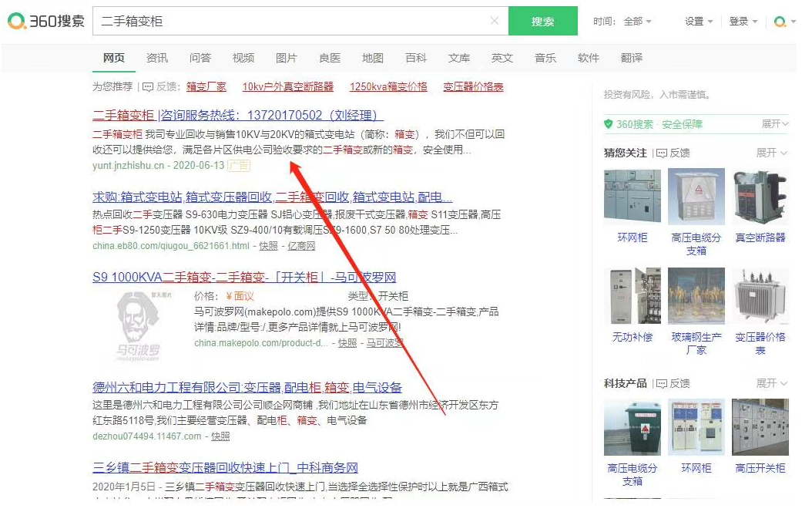Open recommended link 10kv户外真空断路器

click(x=288, y=86)
